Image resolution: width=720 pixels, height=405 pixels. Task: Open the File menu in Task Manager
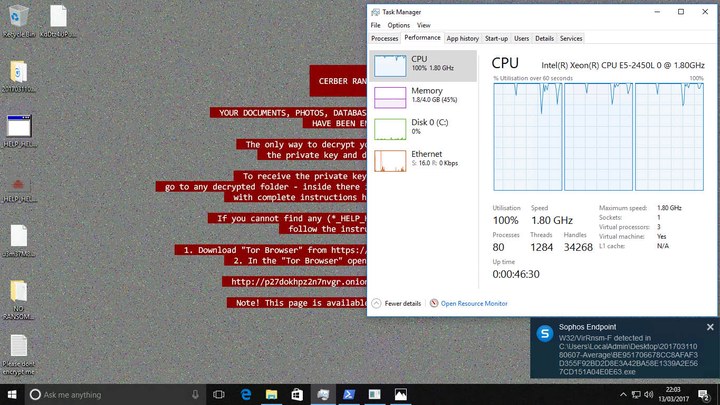[x=376, y=25]
